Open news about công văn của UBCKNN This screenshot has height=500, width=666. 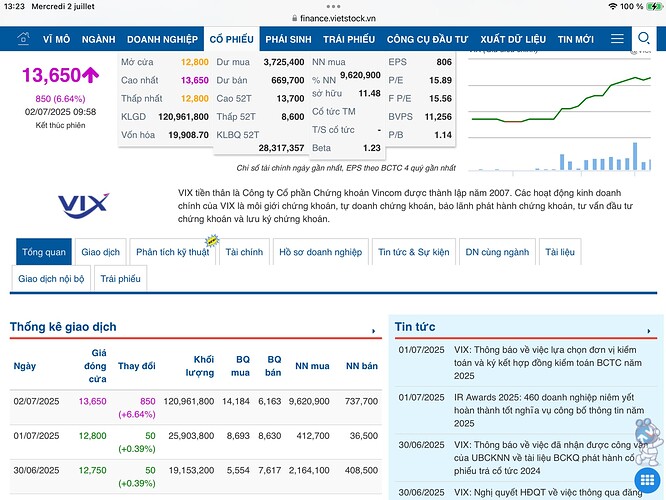tap(550, 458)
